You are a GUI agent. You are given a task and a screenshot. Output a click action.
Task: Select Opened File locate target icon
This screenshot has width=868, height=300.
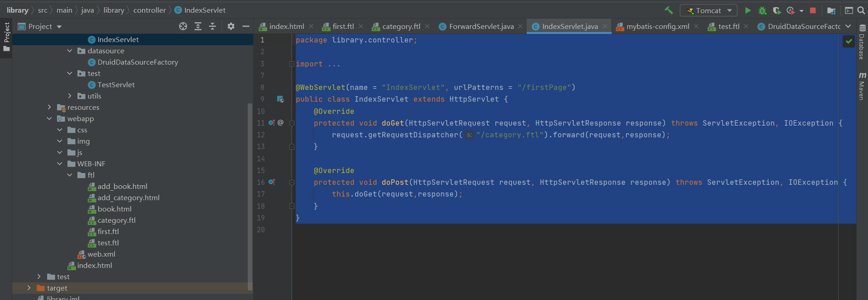tap(183, 26)
